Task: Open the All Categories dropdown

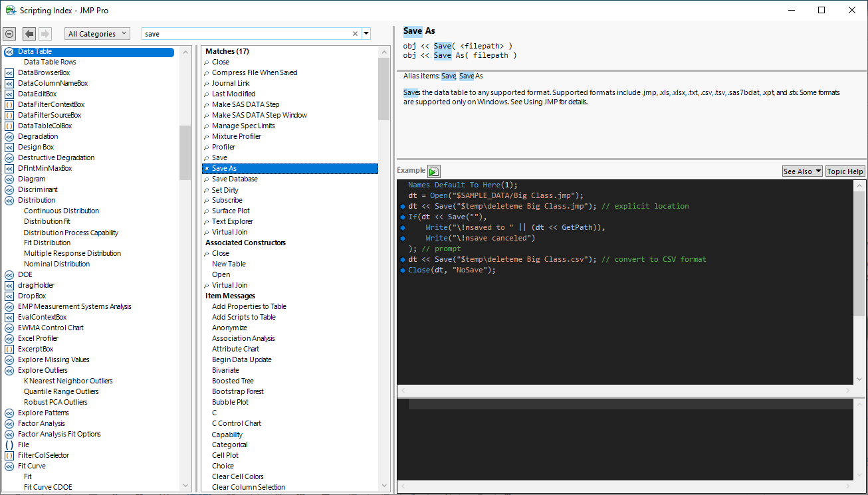Action: tap(97, 34)
